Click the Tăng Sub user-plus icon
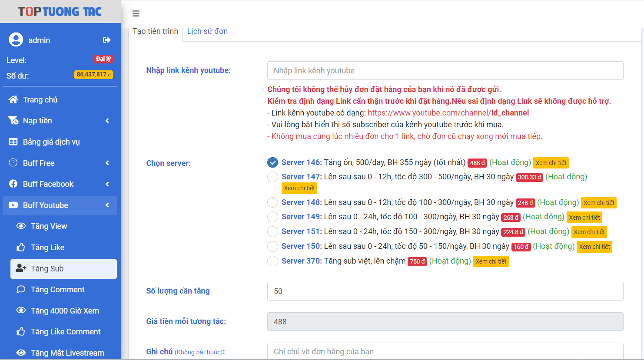This screenshot has height=360, width=644. (21, 268)
